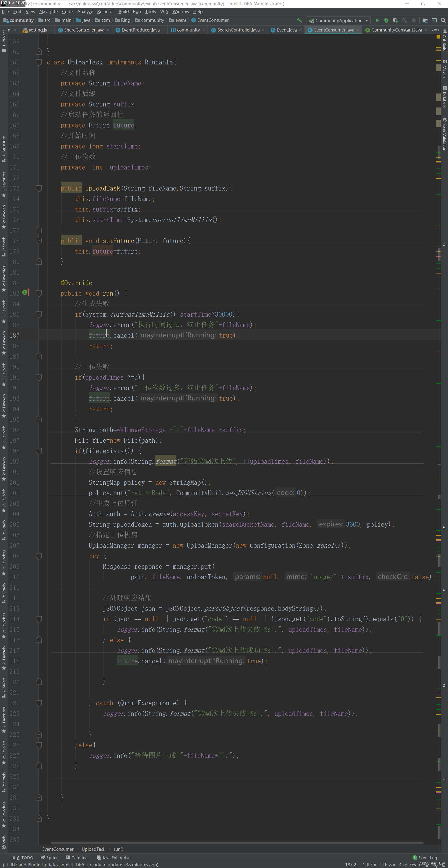Screen dimensions: 448x868
Task: Close the SearchController.java tab
Action: tap(263, 30)
